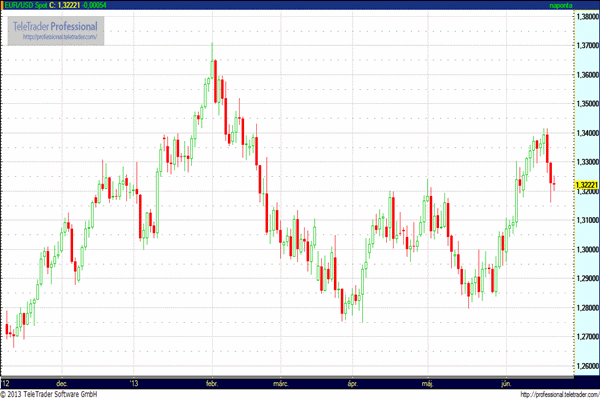
Task: Click the EUR/USD Spot symbol label
Action: [x=25, y=6]
